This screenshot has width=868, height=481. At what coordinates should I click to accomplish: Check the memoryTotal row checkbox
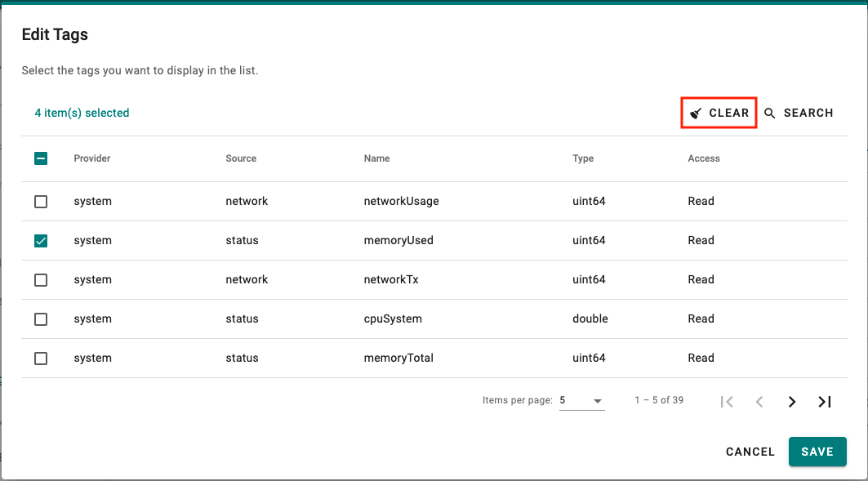point(41,359)
